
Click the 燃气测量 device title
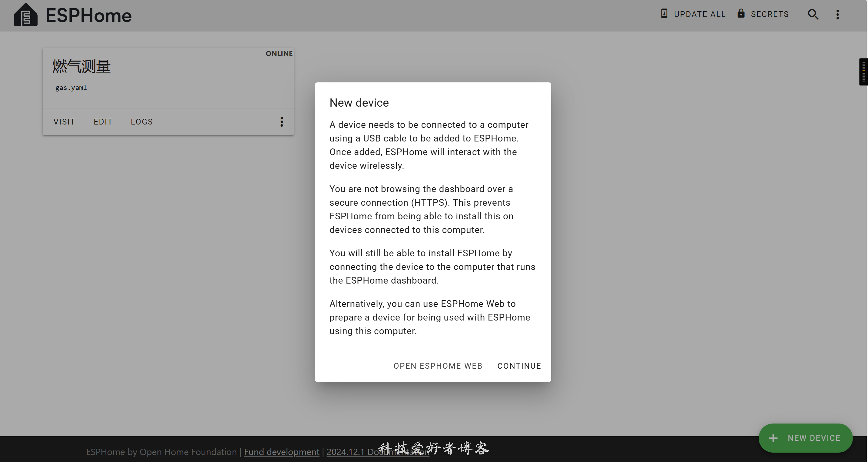81,66
